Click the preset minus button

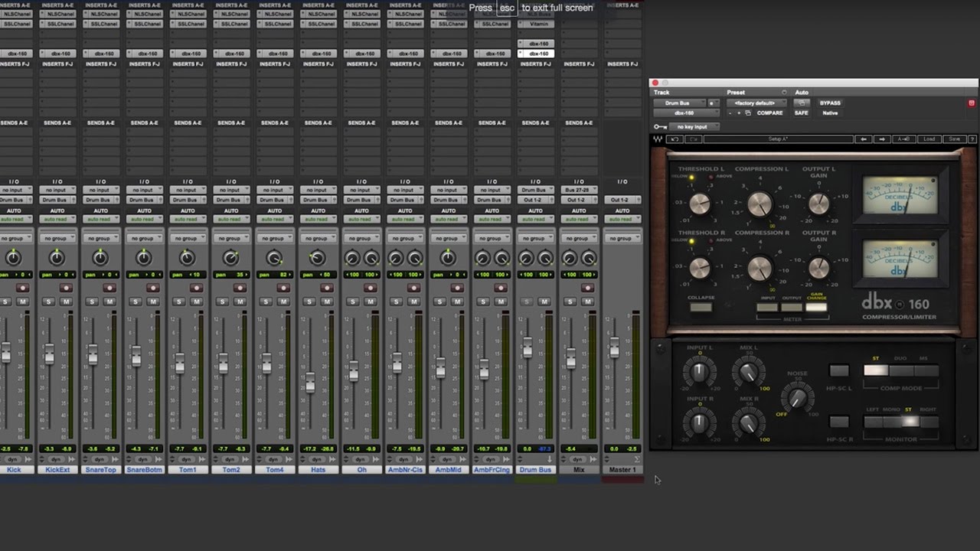730,113
